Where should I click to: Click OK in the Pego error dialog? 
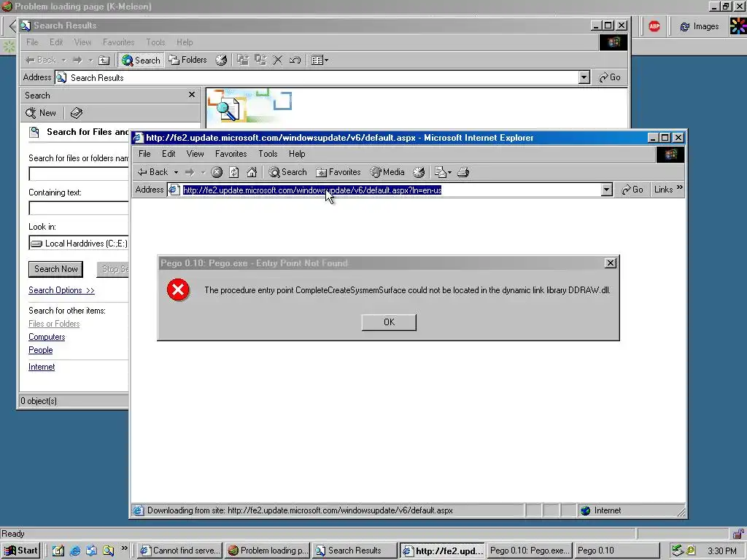[389, 322]
